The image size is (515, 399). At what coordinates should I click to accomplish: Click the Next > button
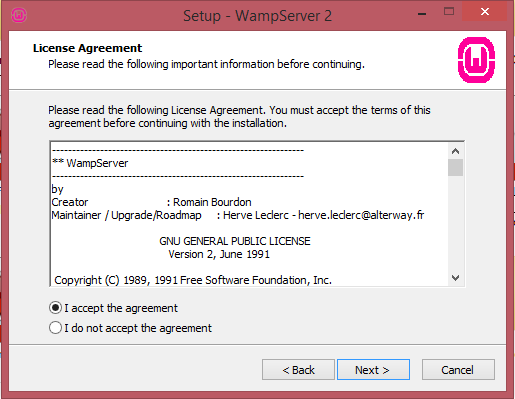click(373, 369)
